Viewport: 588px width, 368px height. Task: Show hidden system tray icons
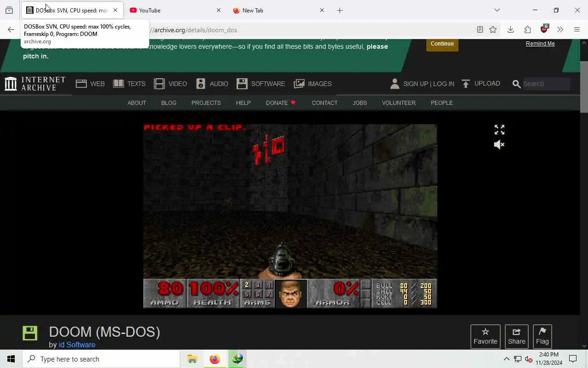(x=506, y=359)
